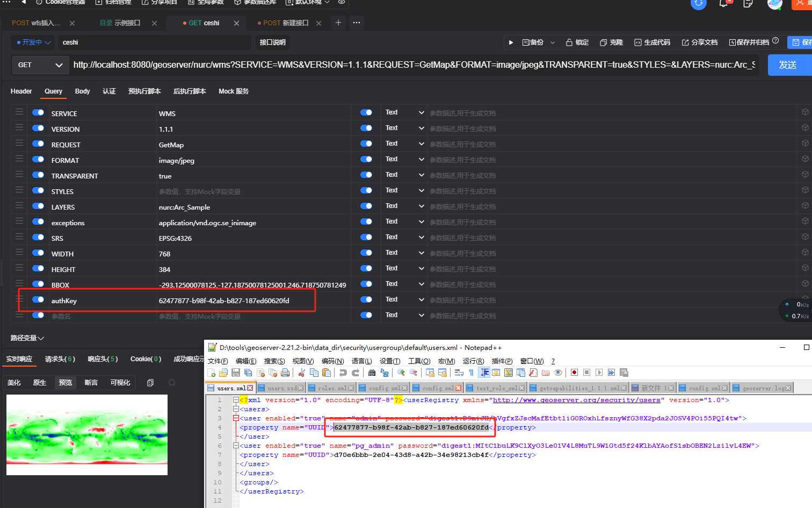The height and width of the screenshot is (508, 812).
Task: Start macro recording with the red dot
Action: 574,373
